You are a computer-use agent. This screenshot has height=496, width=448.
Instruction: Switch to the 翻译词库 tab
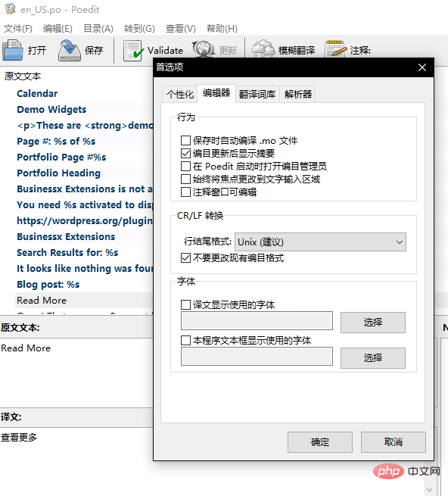click(x=257, y=94)
